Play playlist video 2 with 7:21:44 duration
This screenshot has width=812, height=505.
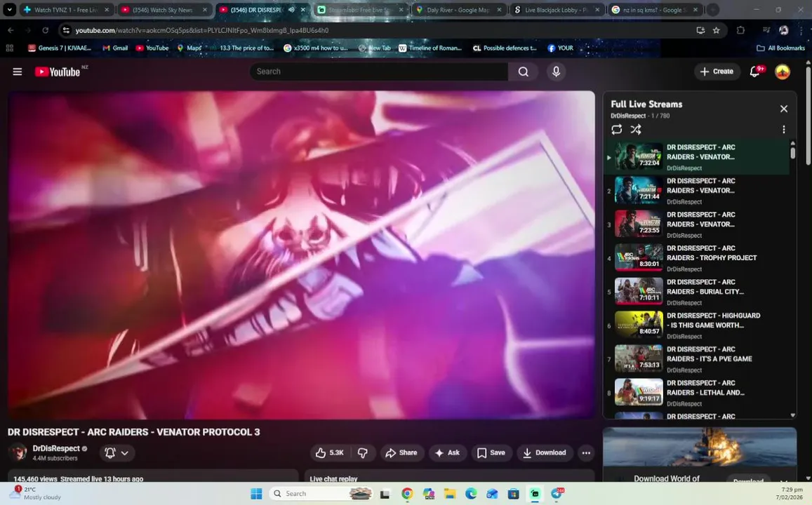coord(697,191)
